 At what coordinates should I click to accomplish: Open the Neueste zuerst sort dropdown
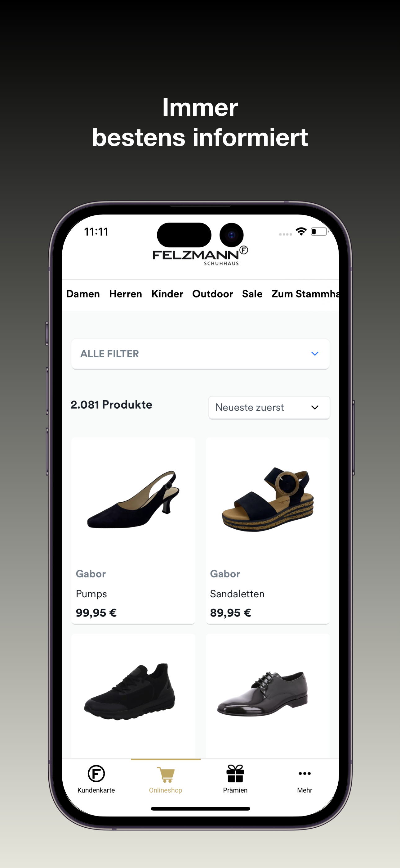pos(269,407)
